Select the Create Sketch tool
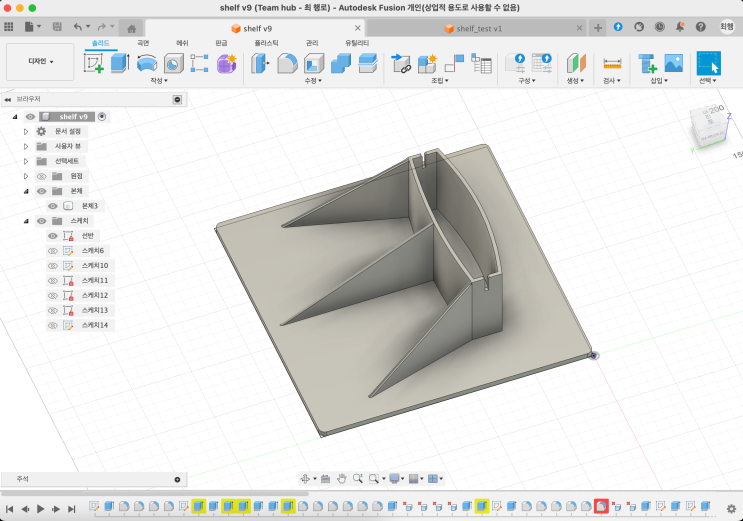Screen dimensions: 743x521 94,63
